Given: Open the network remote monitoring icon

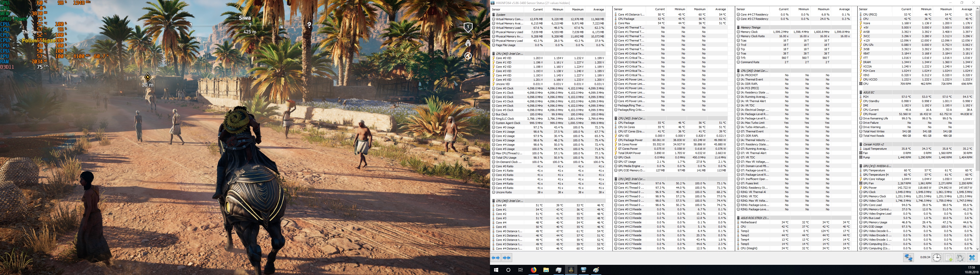Looking at the screenshot, I should point(909,257).
